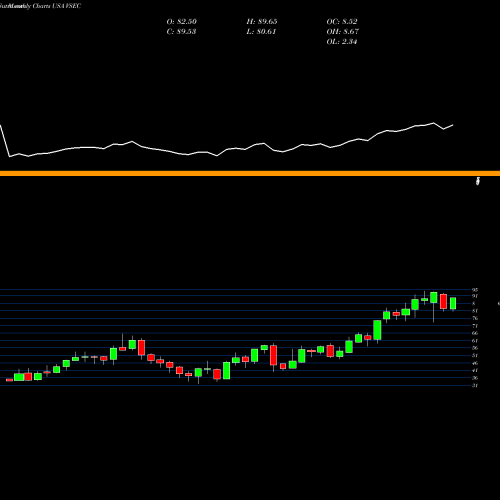Click the OH: 8.67 value
Viewport: 500px width, 500px height.
[342, 32]
